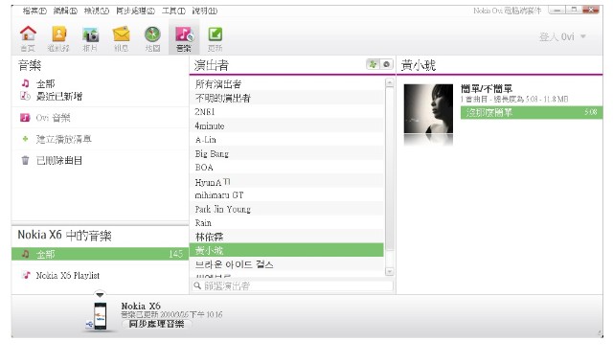Screen dimensions: 613x364
Task: Click the recently-added clock note icon
Action: (25, 96)
